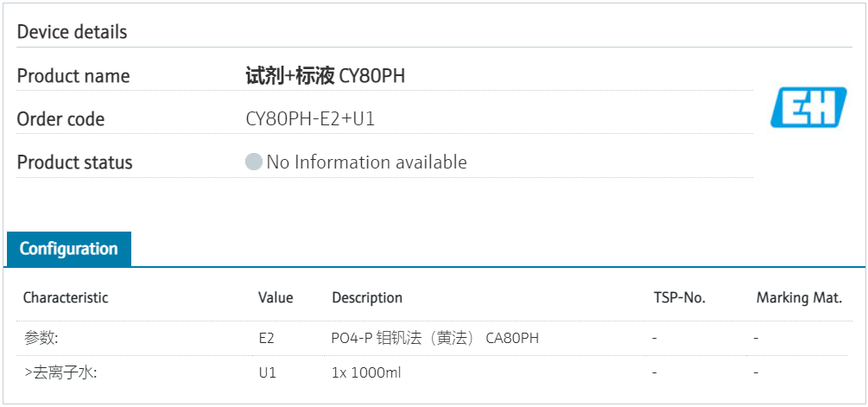This screenshot has width=868, height=407.
Task: Click the TSP-No. column header
Action: pos(679,298)
